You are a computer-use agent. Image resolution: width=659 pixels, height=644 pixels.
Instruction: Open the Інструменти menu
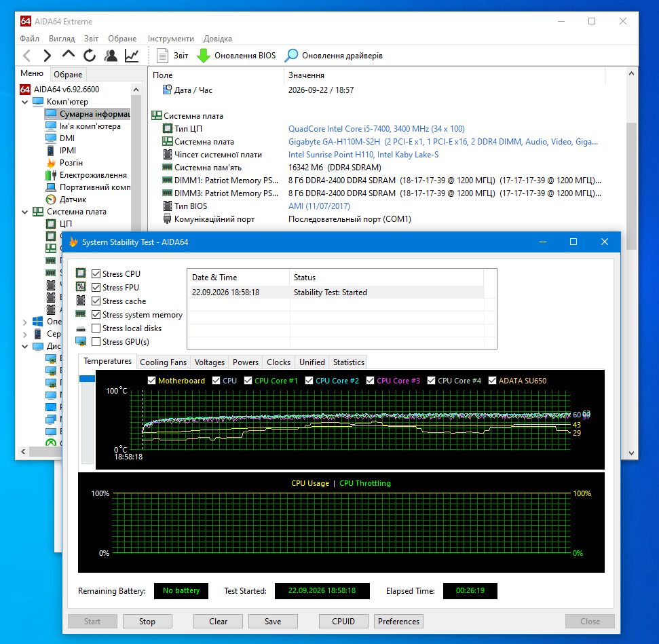tap(170, 39)
